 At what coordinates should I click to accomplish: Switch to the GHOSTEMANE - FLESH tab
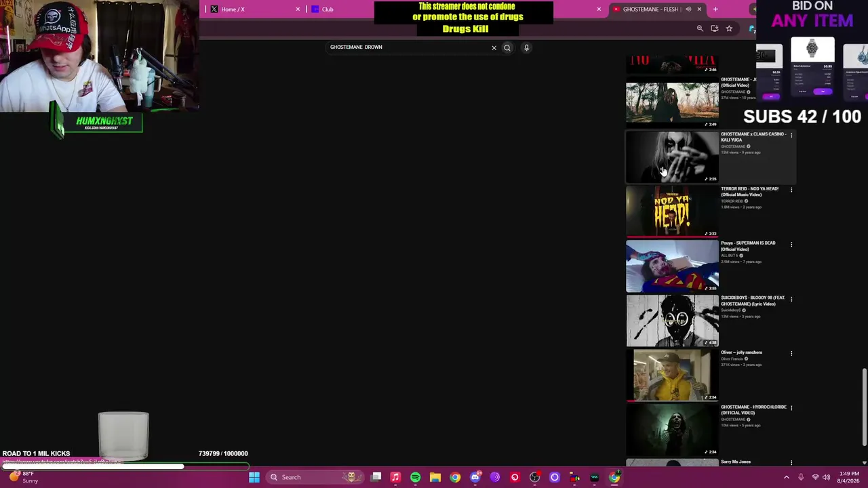coord(656,9)
